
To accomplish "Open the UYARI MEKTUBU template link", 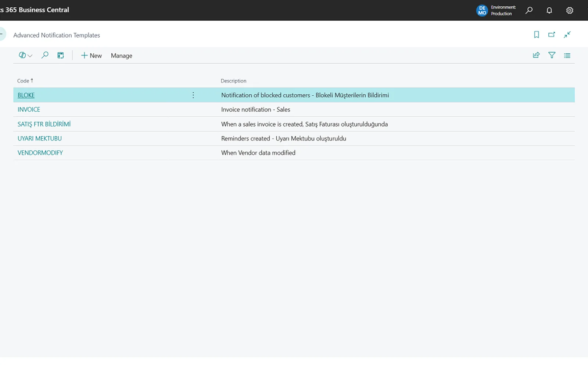I will coord(40,138).
